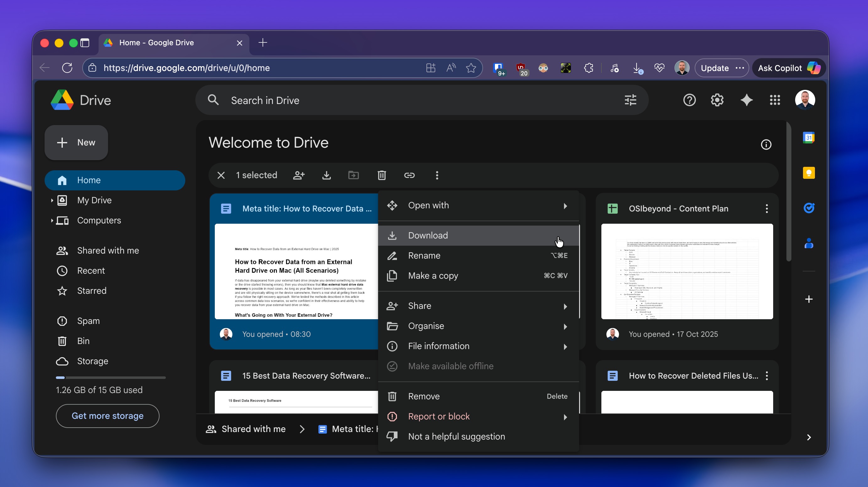Viewport: 868px width, 487px height.
Task: Choose 'Make a copy' from the context menu
Action: click(433, 275)
